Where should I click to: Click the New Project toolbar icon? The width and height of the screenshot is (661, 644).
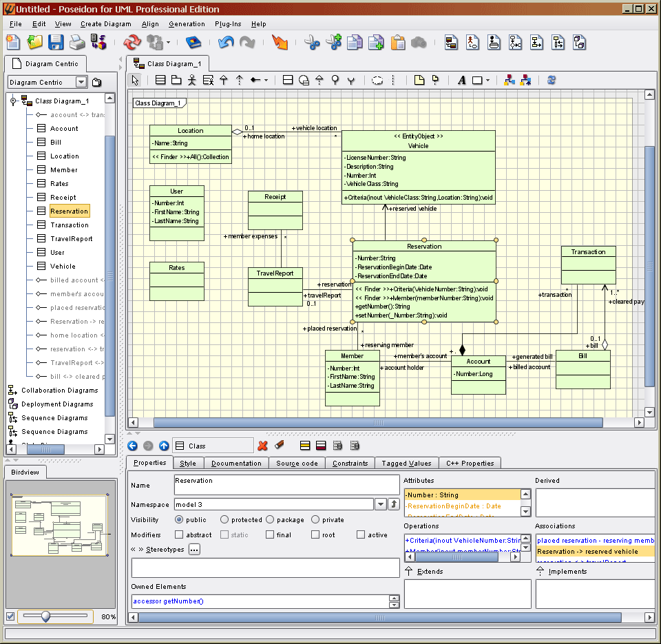[13, 43]
